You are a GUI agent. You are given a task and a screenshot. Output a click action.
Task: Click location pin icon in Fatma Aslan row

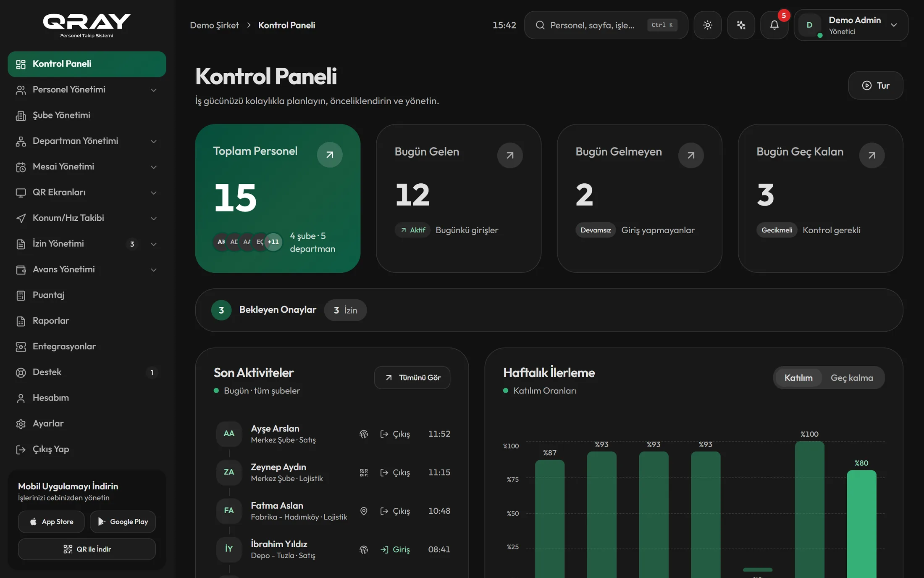tap(364, 511)
